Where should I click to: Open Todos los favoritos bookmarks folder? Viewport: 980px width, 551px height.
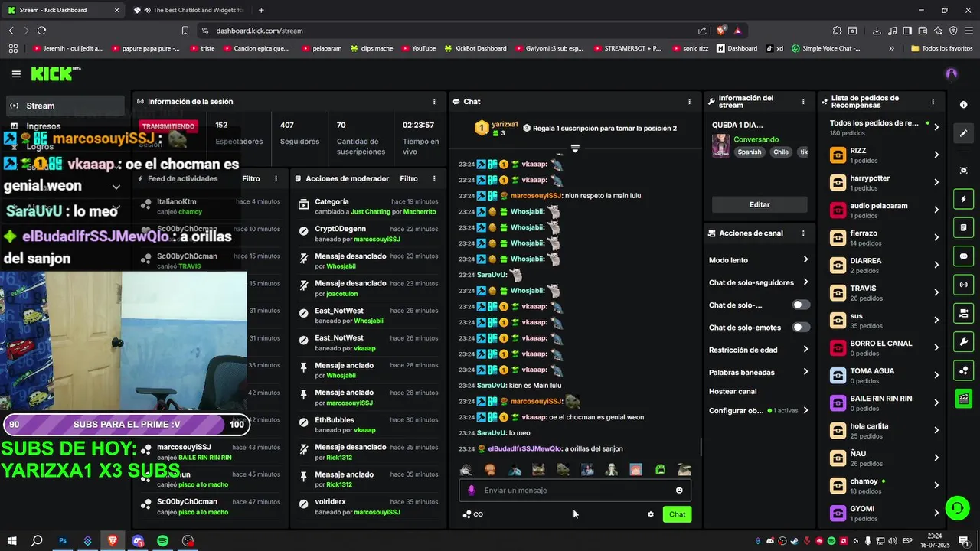(x=942, y=48)
